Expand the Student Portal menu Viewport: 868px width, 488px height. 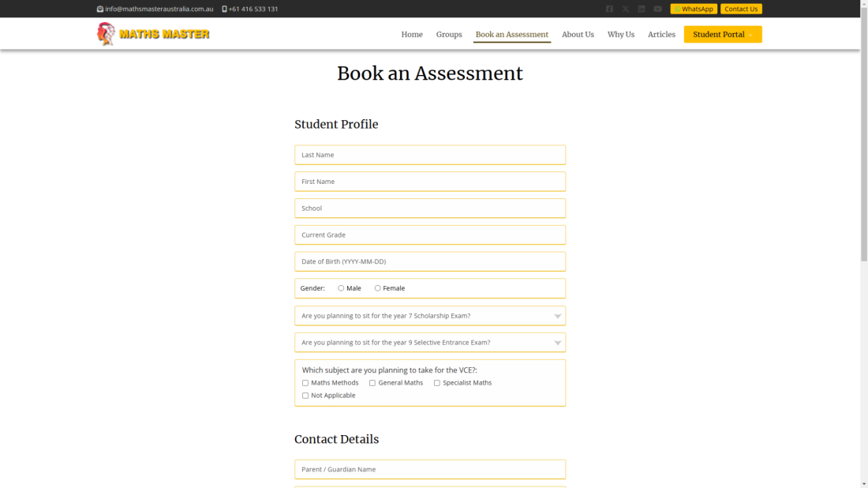pos(722,34)
